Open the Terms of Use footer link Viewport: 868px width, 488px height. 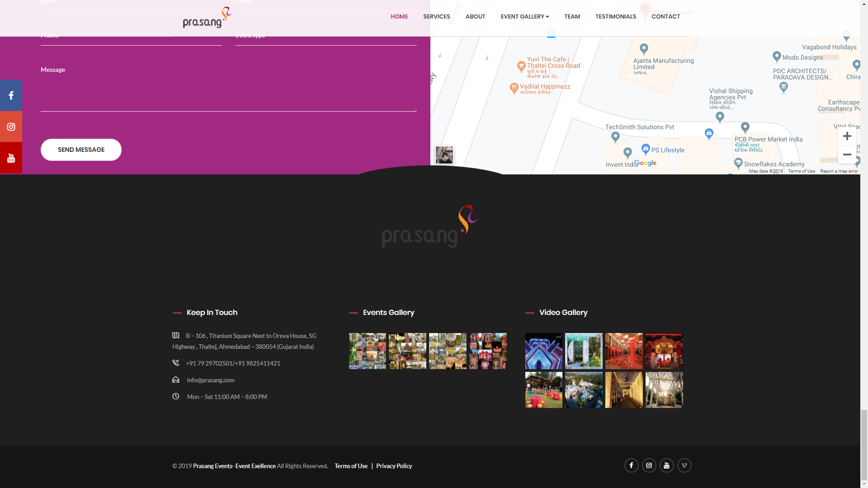(x=351, y=466)
